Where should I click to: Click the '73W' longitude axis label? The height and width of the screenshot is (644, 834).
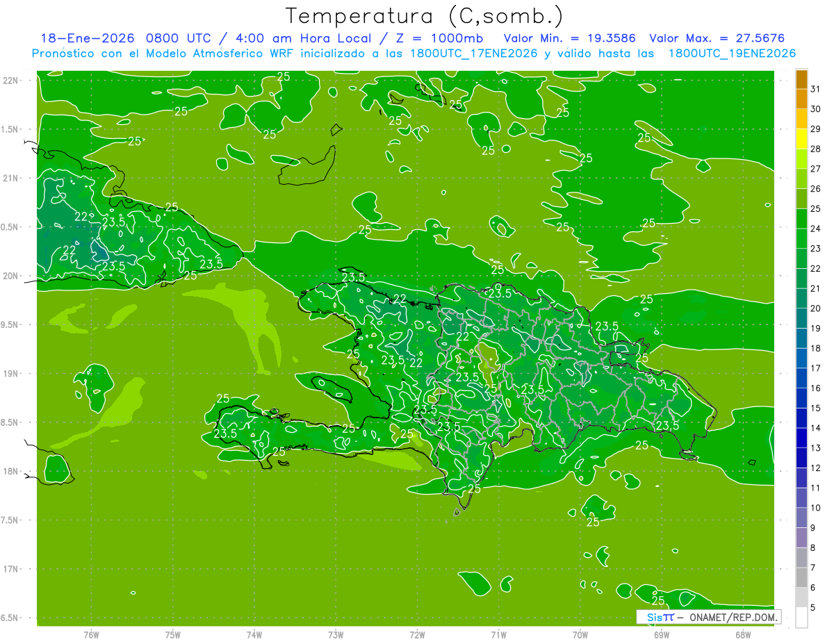click(x=336, y=635)
